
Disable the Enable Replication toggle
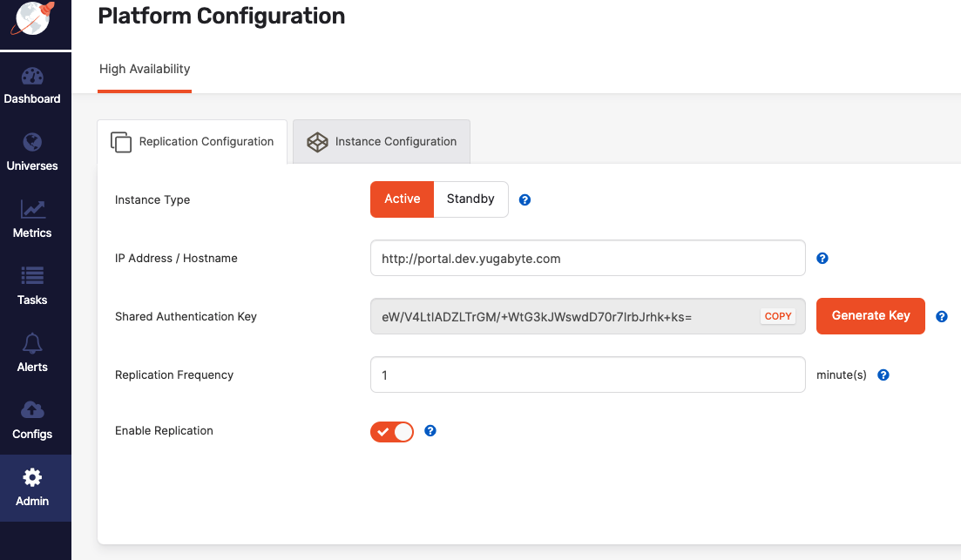(x=392, y=431)
